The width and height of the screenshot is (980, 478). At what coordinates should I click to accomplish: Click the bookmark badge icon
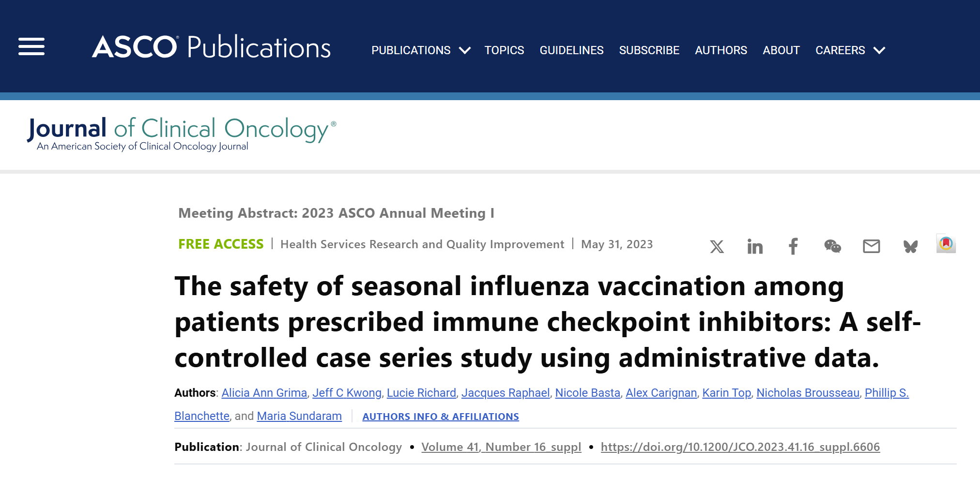946,244
